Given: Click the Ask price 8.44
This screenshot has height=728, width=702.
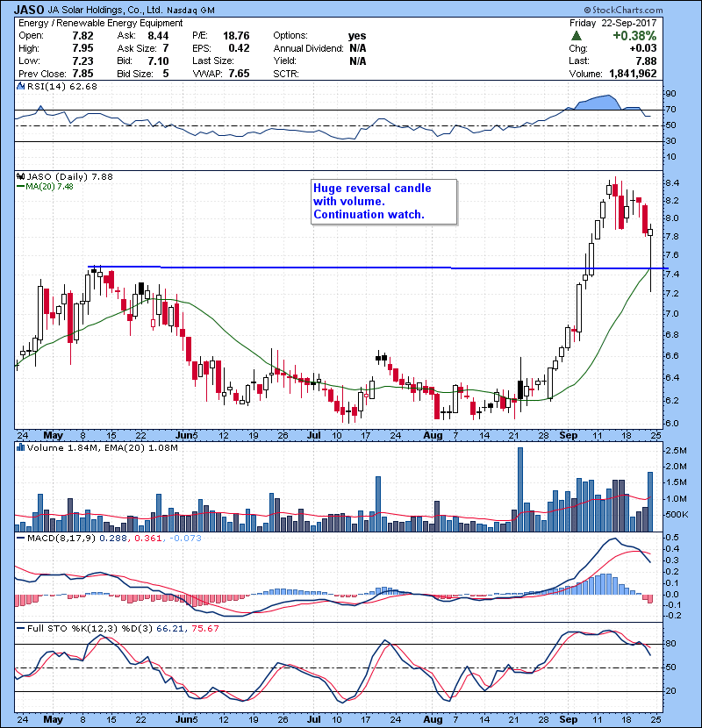Looking at the screenshot, I should tap(158, 36).
